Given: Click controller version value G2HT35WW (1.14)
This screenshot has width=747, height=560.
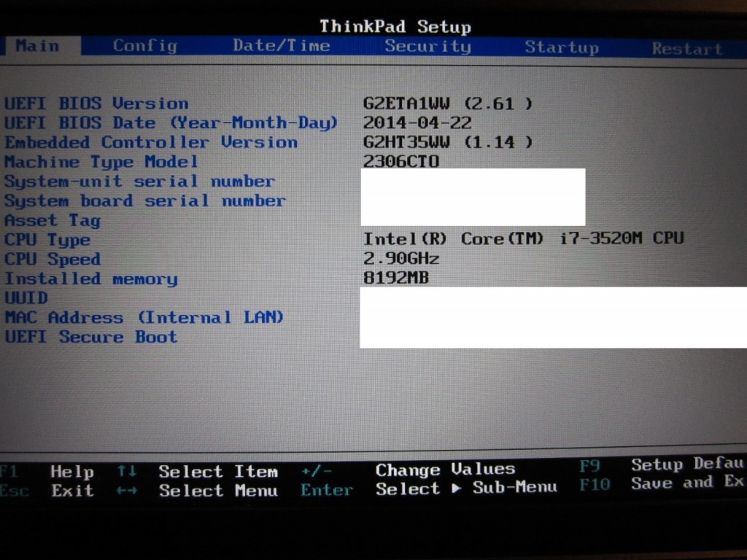Looking at the screenshot, I should point(448,142).
